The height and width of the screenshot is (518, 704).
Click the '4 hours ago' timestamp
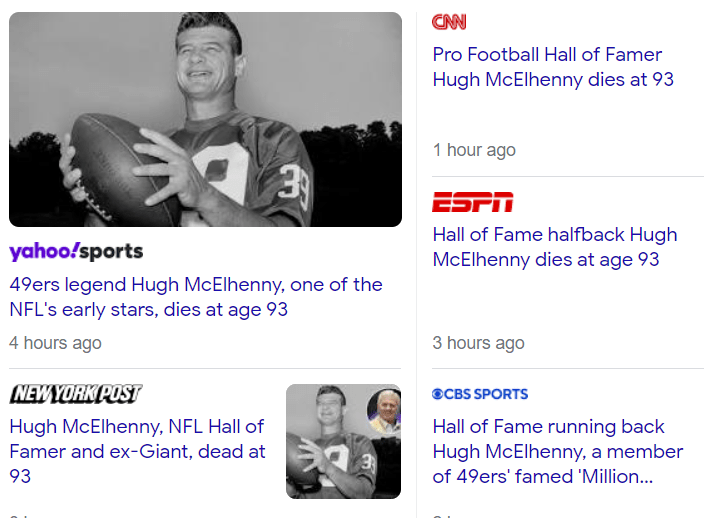point(55,343)
